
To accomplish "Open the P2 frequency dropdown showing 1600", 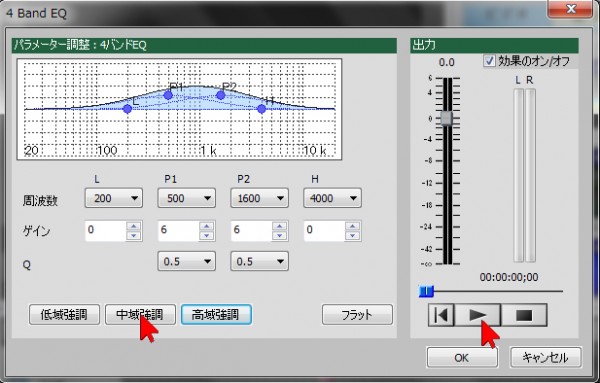I will 259,198.
